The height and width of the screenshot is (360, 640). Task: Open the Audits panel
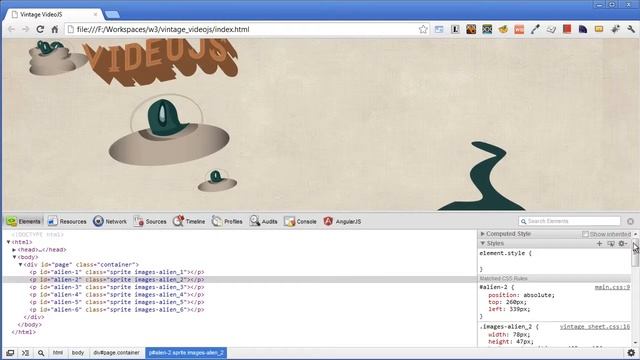click(x=264, y=221)
